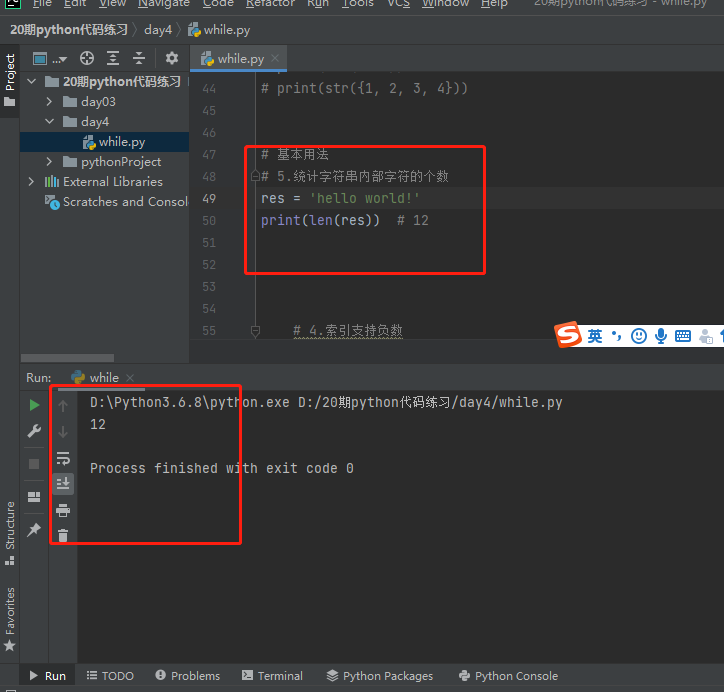Open the View menu
The image size is (724, 692).
click(x=112, y=4)
